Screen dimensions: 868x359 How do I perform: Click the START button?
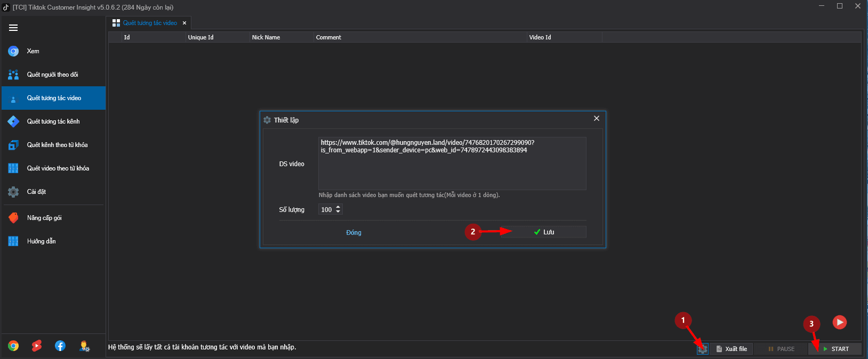pyautogui.click(x=835, y=349)
